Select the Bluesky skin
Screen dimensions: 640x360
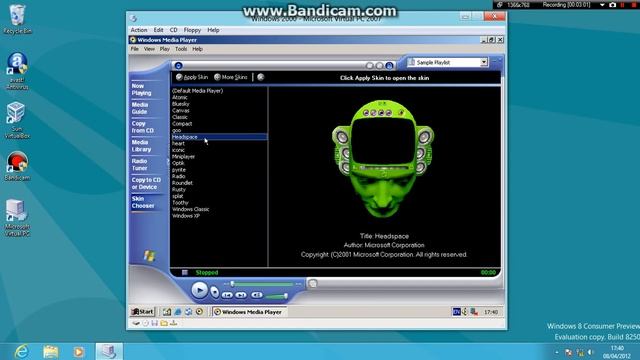180,104
